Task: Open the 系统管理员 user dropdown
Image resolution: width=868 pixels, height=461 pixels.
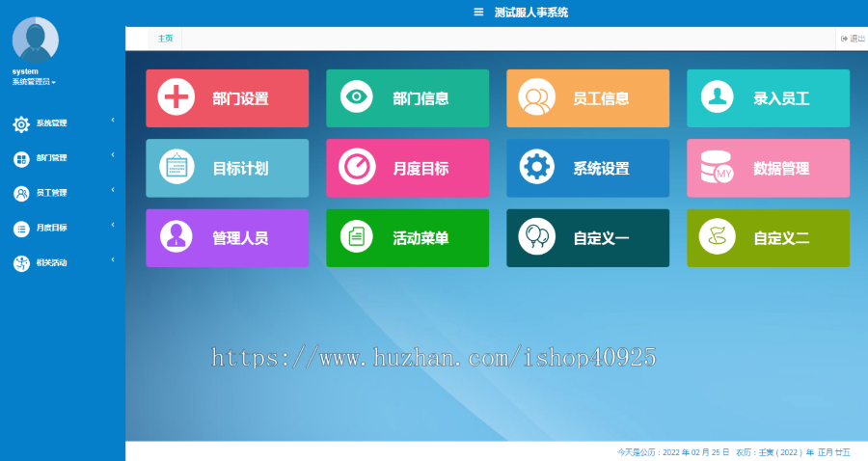Action: (34, 82)
